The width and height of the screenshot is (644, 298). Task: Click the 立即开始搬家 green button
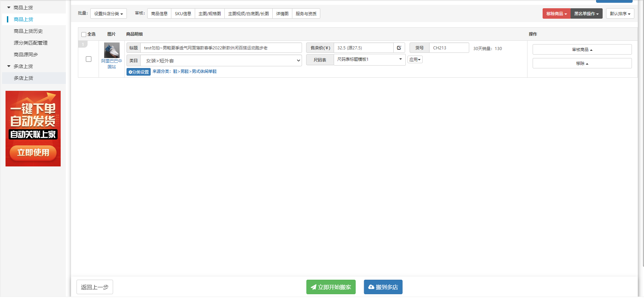click(x=331, y=287)
